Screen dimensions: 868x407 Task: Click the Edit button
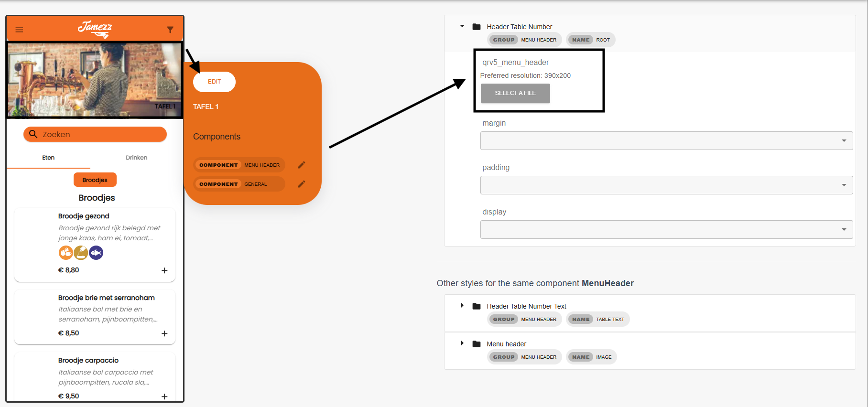(x=214, y=82)
